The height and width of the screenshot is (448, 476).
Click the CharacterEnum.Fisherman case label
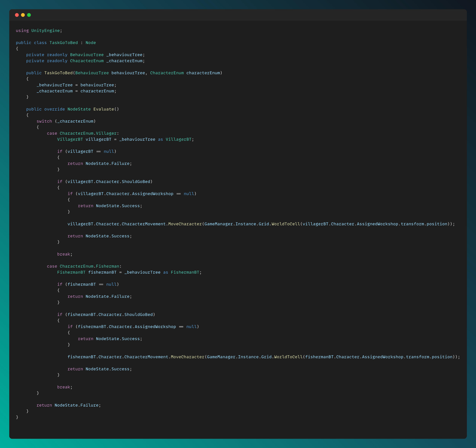click(89, 266)
